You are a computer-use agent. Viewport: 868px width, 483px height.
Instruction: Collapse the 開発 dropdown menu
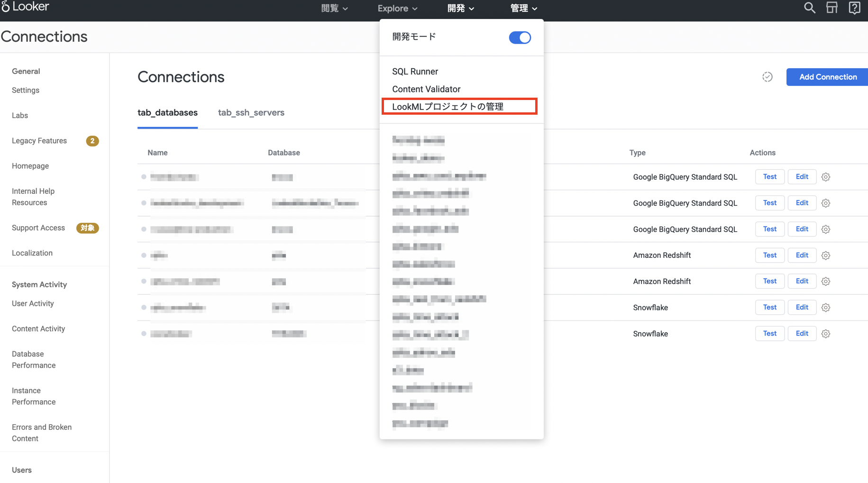pyautogui.click(x=460, y=9)
